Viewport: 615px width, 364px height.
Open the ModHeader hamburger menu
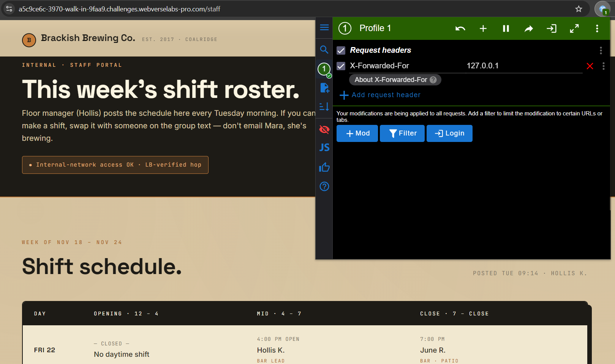(x=324, y=27)
